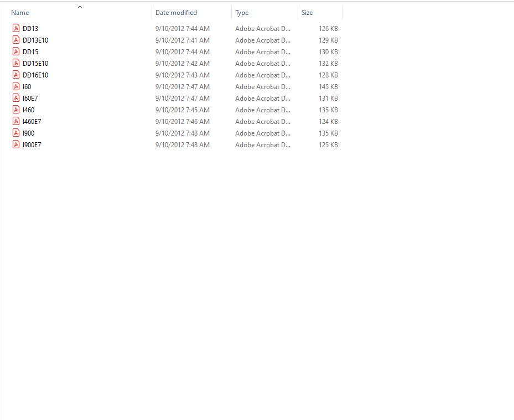514x420 pixels.
Task: Select the file name DD13
Action: (x=30, y=29)
